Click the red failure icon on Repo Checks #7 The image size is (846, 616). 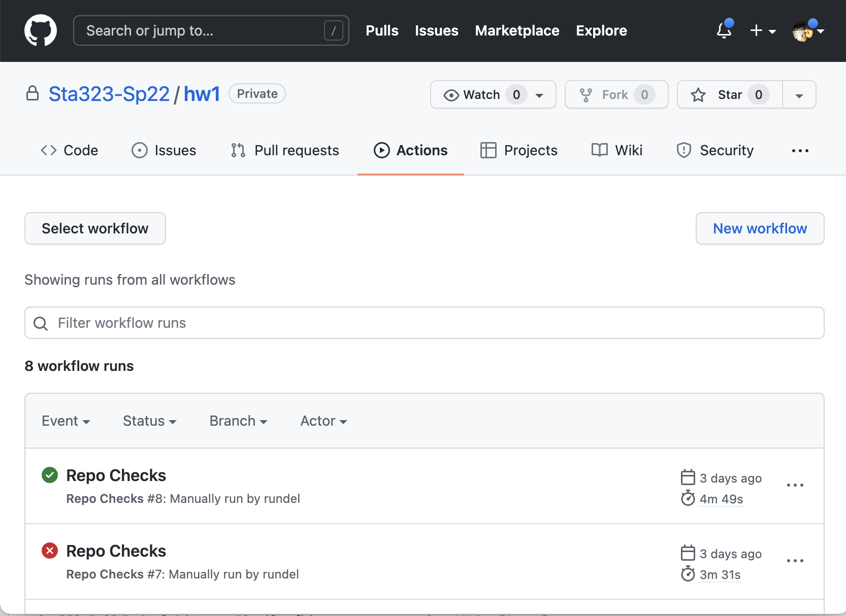(x=49, y=551)
